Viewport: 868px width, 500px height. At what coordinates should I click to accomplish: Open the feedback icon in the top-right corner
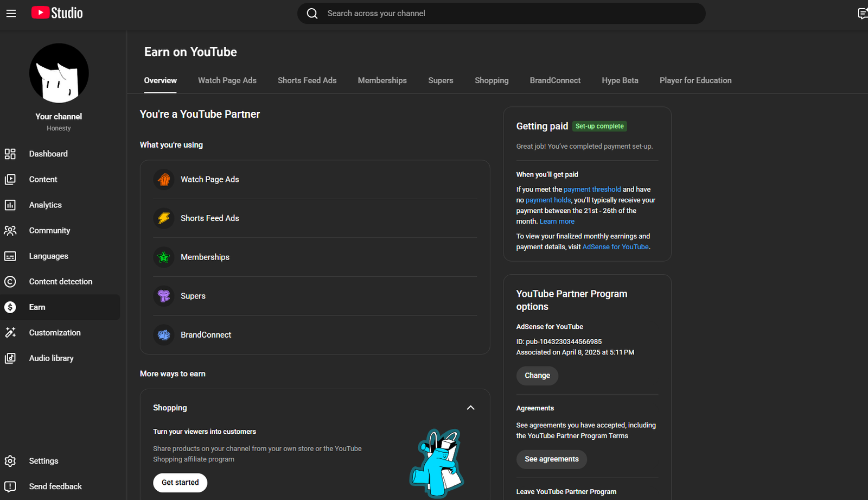863,14
